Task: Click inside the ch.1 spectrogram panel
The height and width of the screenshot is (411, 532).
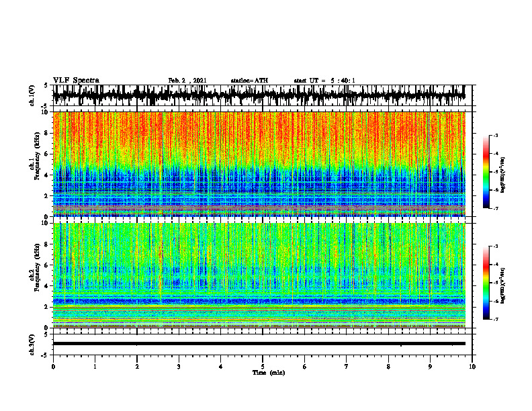Action: 259,164
